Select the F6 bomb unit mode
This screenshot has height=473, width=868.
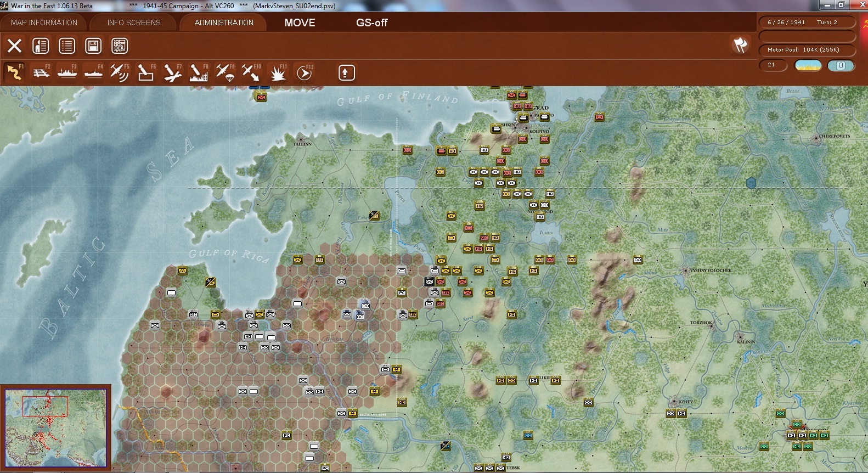click(146, 72)
